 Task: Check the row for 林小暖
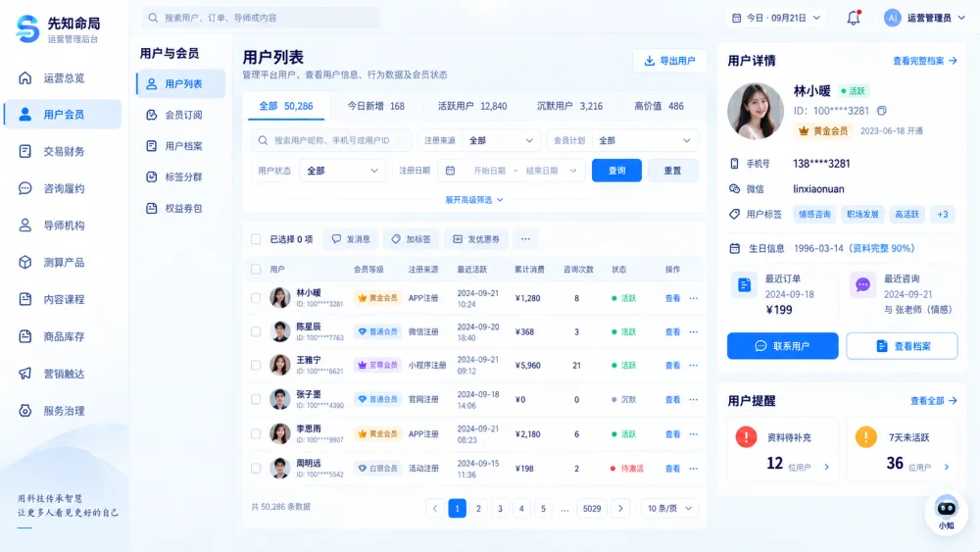(256, 298)
